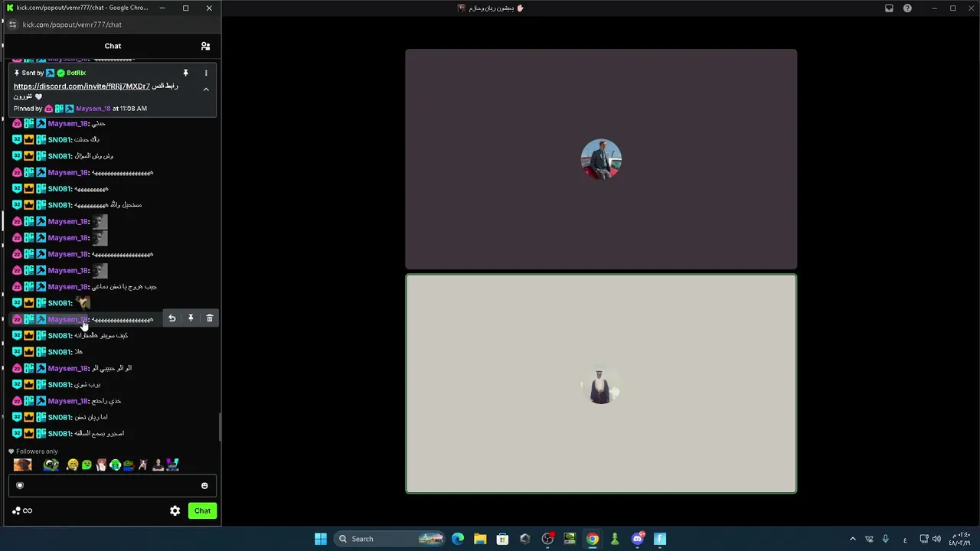The image size is (980, 551).
Task: Open the green chess pawn taskbar app
Action: click(x=615, y=539)
